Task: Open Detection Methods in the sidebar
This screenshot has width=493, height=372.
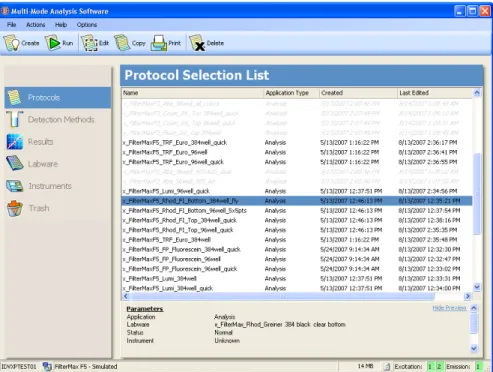Action: click(x=58, y=120)
